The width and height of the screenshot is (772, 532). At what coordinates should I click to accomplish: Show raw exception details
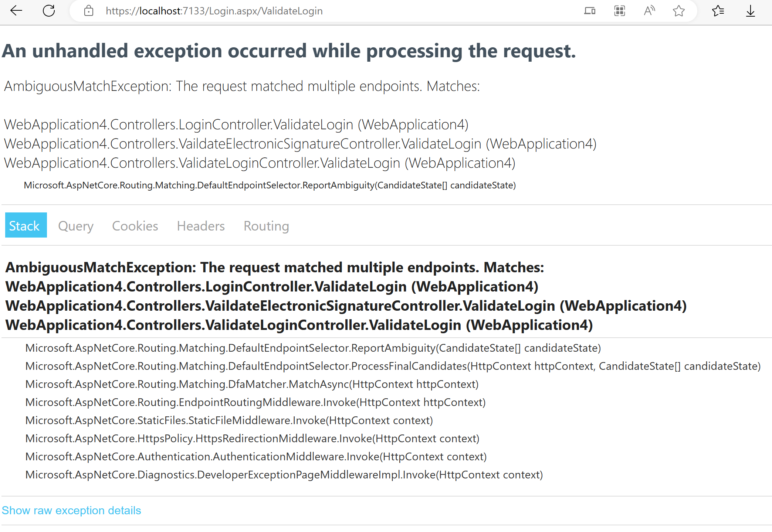[72, 510]
